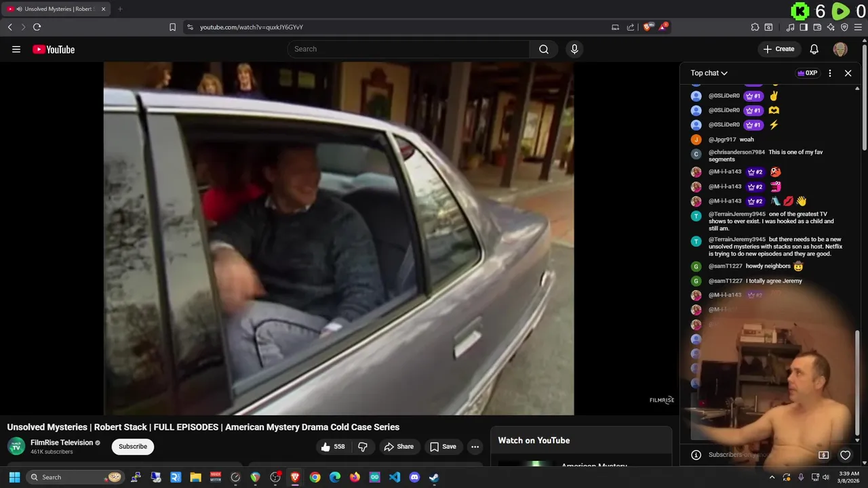868x488 pixels.
Task: Open a new browser tab
Action: pyautogui.click(x=120, y=9)
